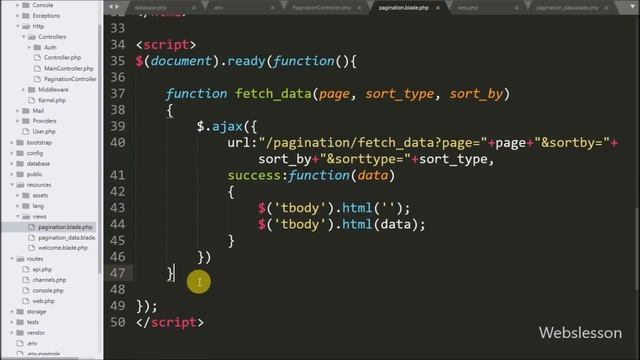Close the PaginationController.php tab
640x360 pixels.
[359, 8]
